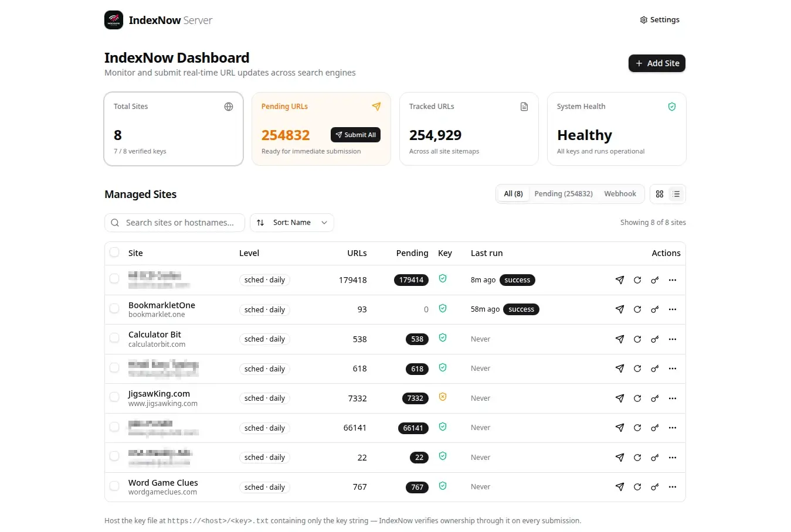Click paper plane icon in Pending URLs card

coord(376,107)
